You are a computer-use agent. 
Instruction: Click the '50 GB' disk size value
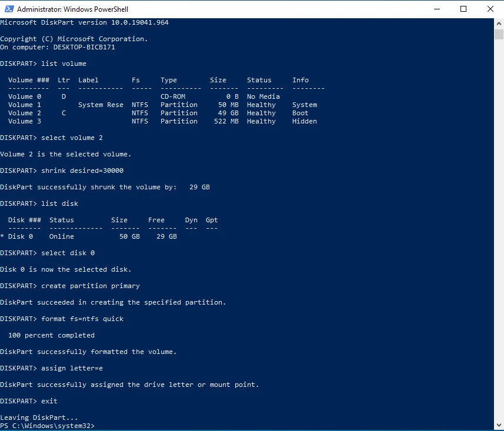tap(129, 236)
